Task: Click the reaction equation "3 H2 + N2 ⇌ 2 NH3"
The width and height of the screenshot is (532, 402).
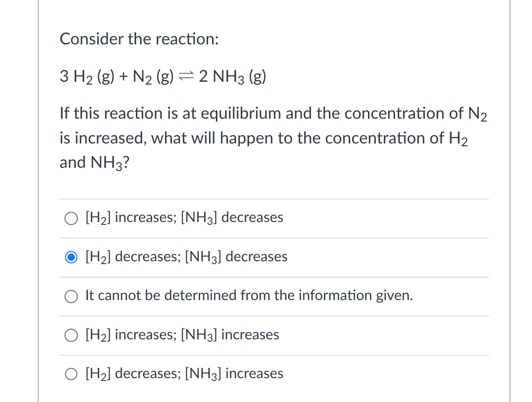Action: pos(163,76)
